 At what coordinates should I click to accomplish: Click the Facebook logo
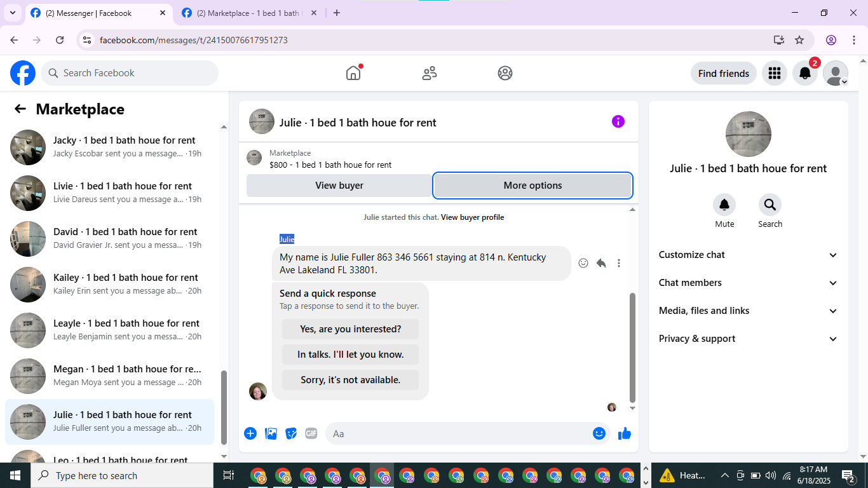click(23, 73)
